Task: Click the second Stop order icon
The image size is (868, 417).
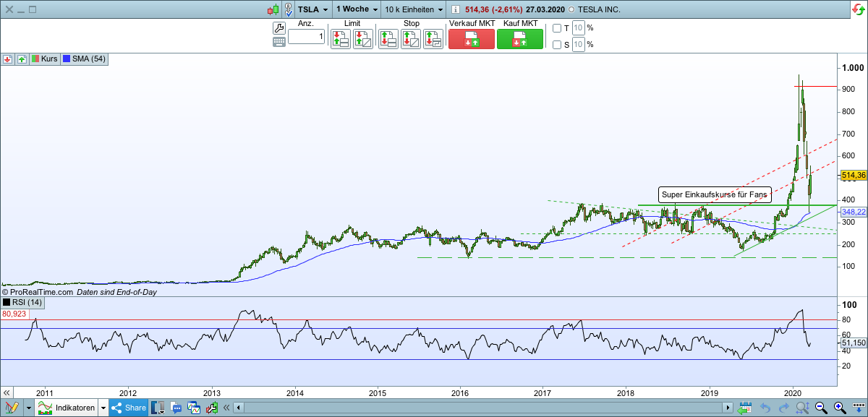Action: tap(410, 39)
